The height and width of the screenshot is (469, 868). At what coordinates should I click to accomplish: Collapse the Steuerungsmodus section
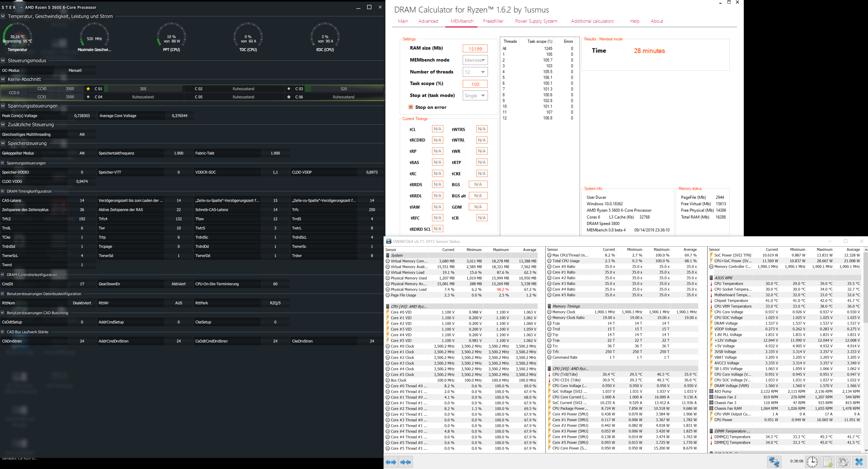tap(3, 61)
